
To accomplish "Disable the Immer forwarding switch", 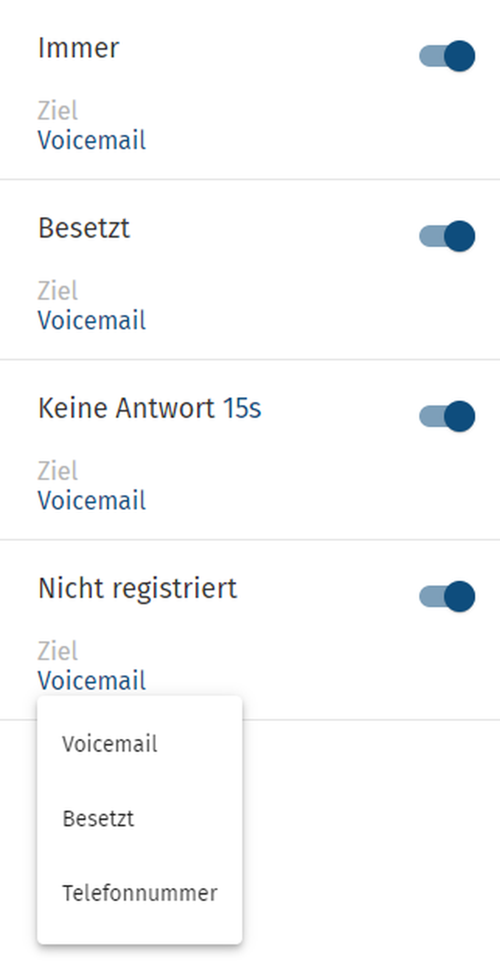I will click(x=447, y=56).
